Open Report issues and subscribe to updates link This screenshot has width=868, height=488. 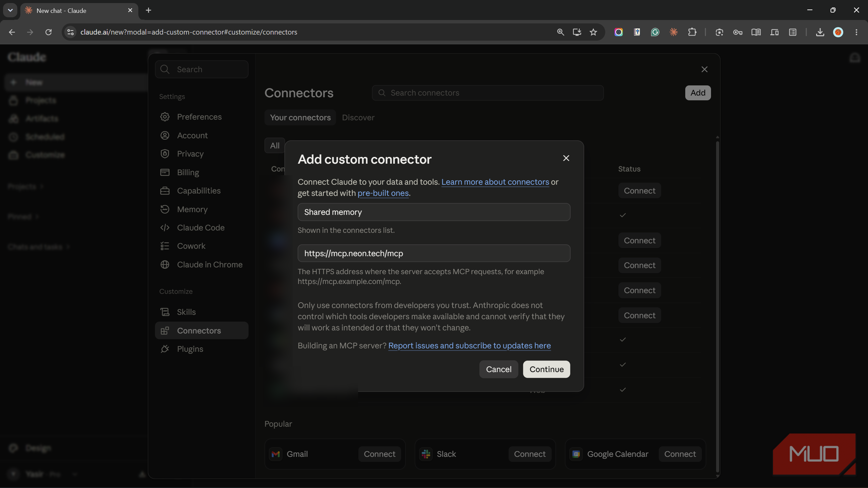pyautogui.click(x=469, y=346)
